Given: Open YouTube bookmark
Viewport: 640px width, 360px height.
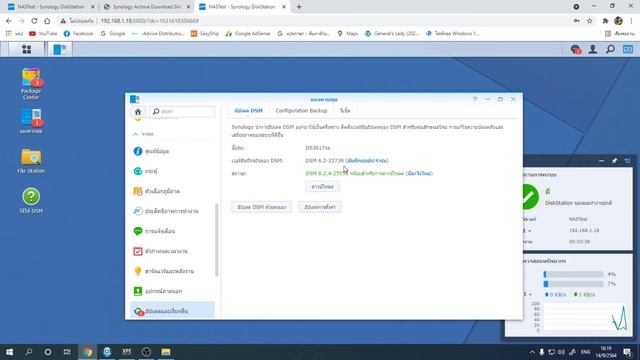Looking at the screenshot, I should pyautogui.click(x=43, y=33).
